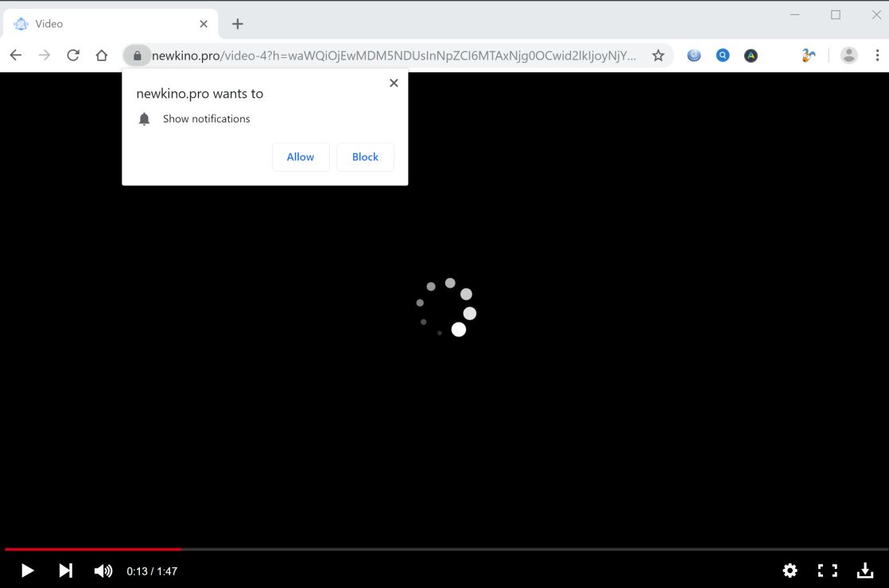Open the blue swirl extension icon

[x=694, y=56]
